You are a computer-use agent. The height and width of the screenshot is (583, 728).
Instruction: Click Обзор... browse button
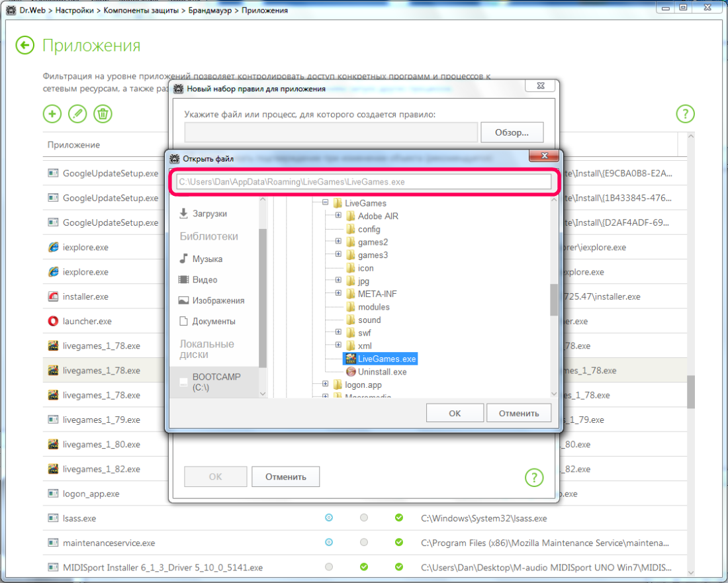tap(512, 132)
